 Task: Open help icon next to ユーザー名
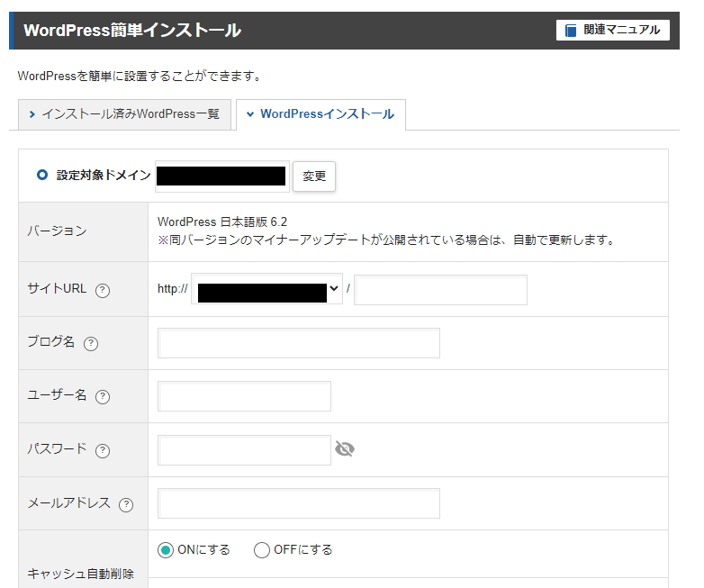pos(103,396)
